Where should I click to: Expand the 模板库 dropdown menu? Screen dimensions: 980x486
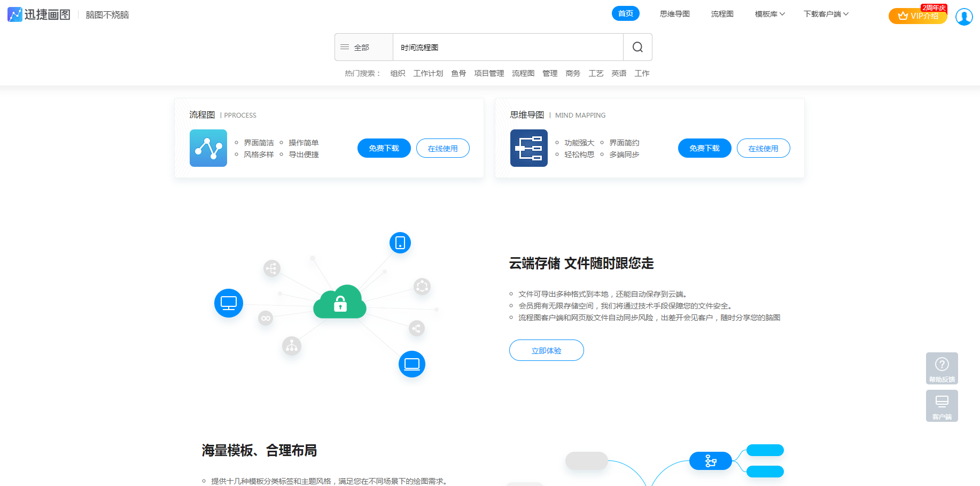pyautogui.click(x=769, y=14)
